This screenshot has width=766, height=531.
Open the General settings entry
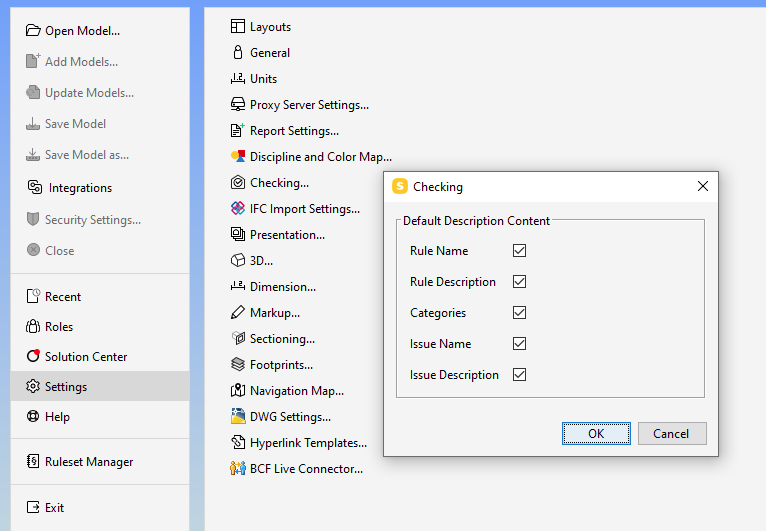(260, 52)
